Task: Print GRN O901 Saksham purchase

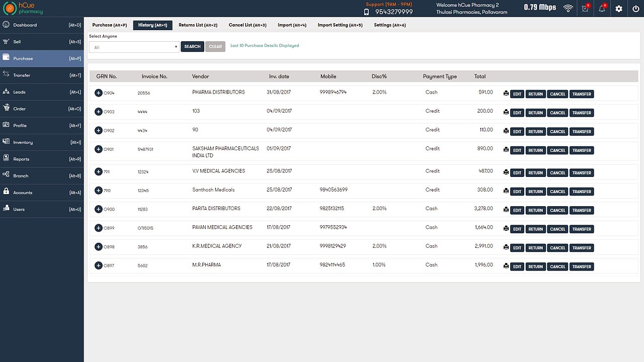Action: pos(506,150)
